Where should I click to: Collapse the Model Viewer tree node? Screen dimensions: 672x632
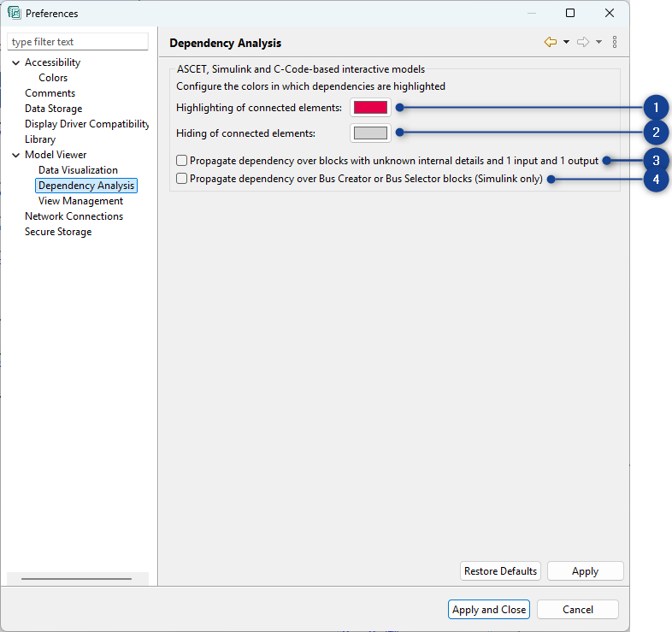pos(16,155)
